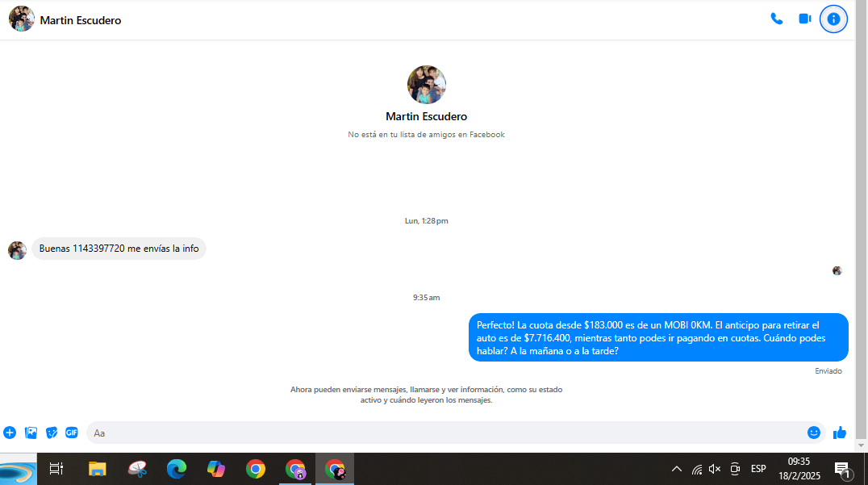Open the GIF picker

pos(72,433)
